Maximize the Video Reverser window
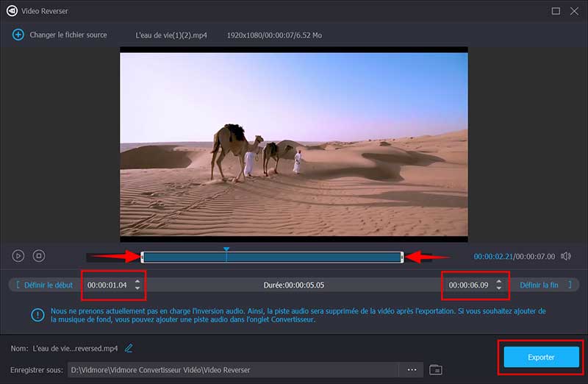This screenshot has width=588, height=384. 556,11
